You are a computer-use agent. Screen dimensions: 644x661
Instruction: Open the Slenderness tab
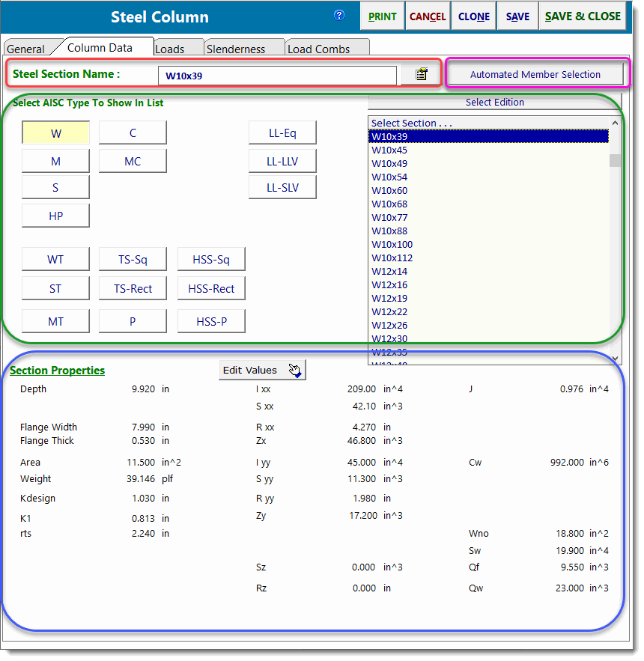(236, 49)
